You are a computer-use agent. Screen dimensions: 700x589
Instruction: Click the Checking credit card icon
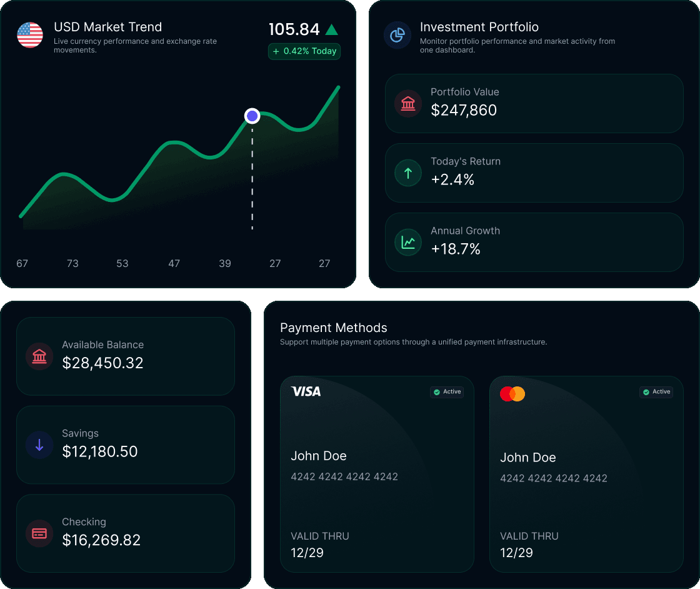click(39, 533)
